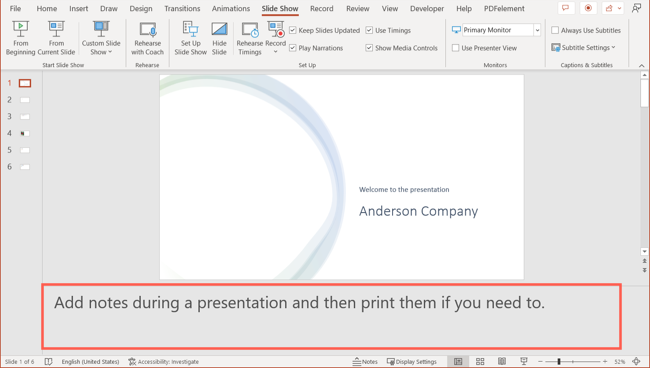Screen dimensions: 650x368
Task: Select slide 3 thumbnail
Action: 25,117
